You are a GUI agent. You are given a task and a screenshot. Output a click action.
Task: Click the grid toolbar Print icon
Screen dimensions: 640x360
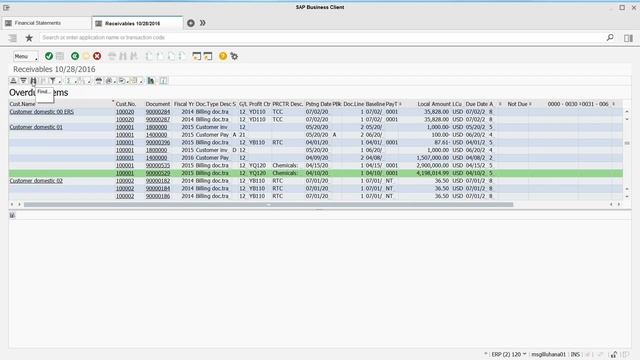tap(98, 81)
